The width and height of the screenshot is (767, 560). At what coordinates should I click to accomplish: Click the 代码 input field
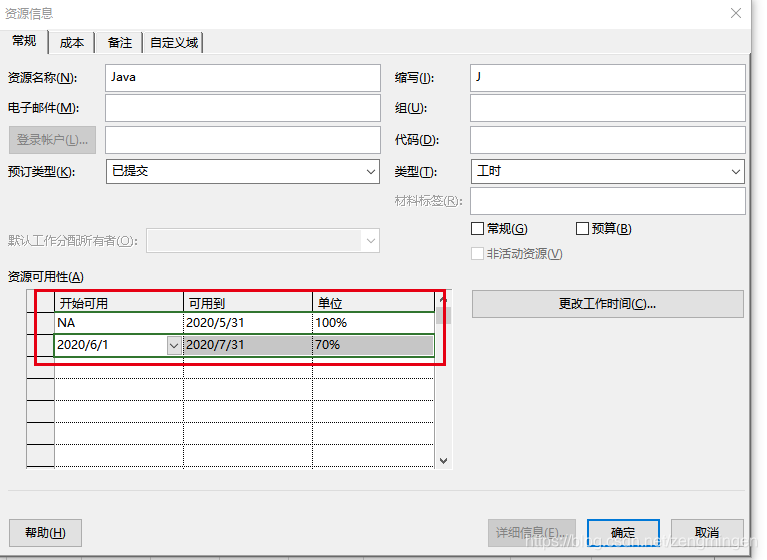[608, 140]
